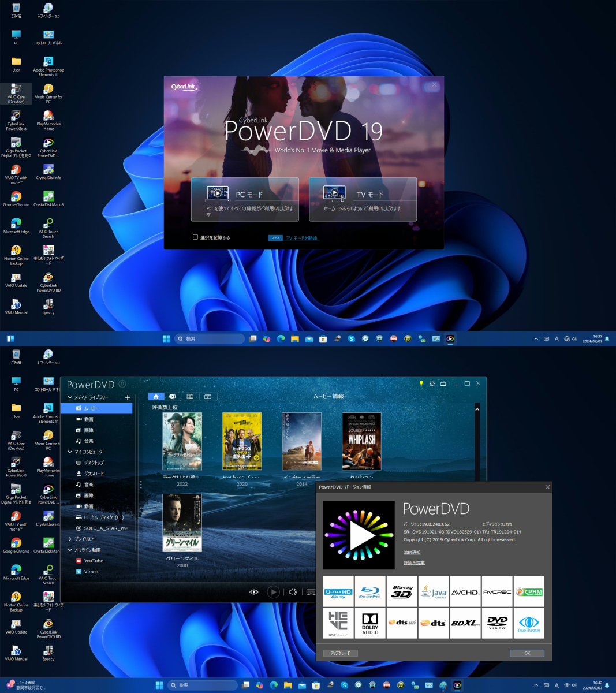Collapse the オンライン動画 section

(70, 550)
